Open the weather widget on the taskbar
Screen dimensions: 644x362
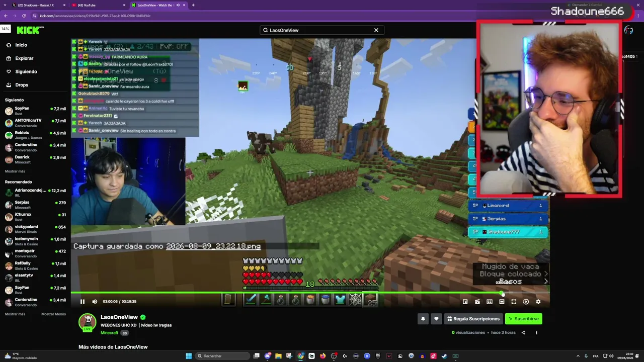coord(20,356)
